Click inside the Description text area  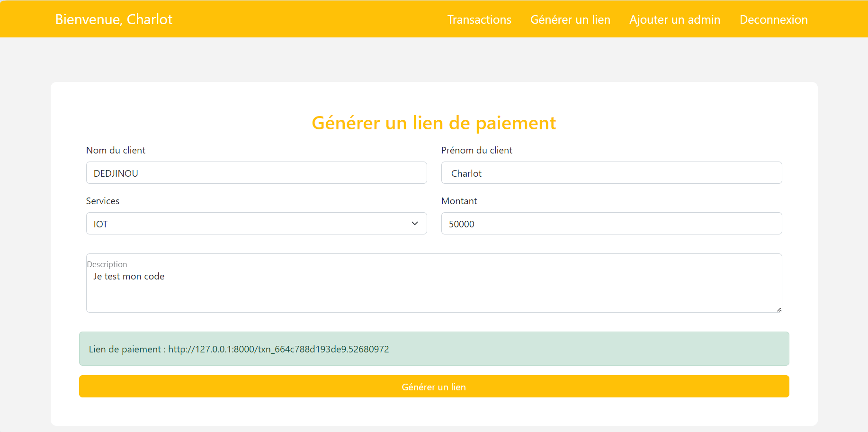coord(433,289)
